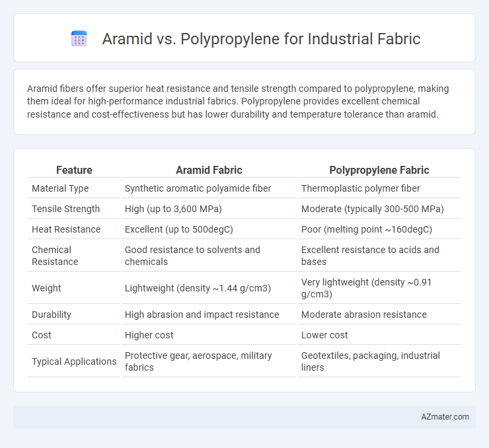
Task: Click 'Thermoplastic polymer fiber' cell
Action: 361,188
